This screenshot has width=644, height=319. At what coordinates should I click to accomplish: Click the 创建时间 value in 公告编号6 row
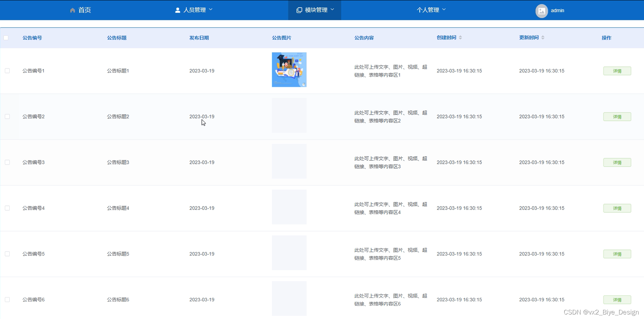459,299
